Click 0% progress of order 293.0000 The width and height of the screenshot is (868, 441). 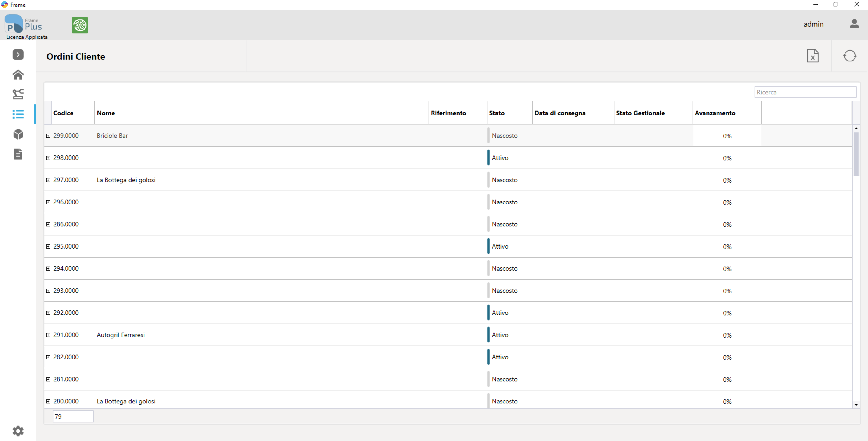coord(727,291)
